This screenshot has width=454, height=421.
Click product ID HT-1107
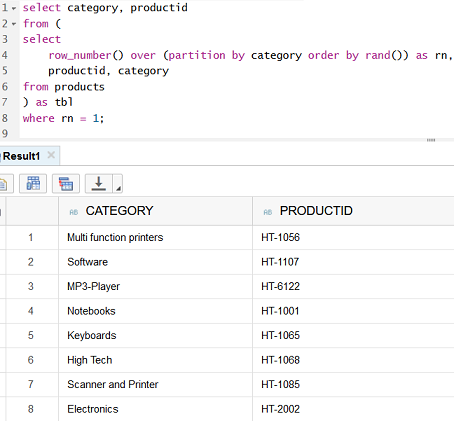pos(280,262)
